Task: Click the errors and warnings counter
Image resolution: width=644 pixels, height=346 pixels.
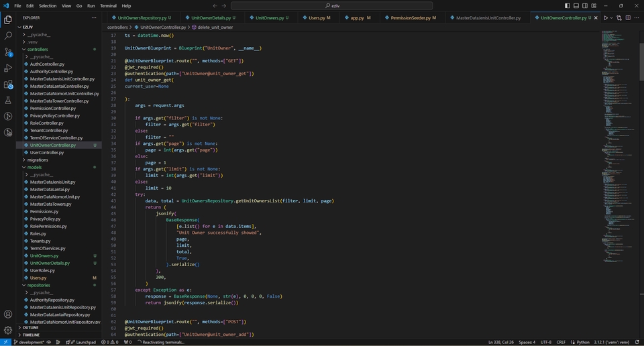Action: coord(109,342)
